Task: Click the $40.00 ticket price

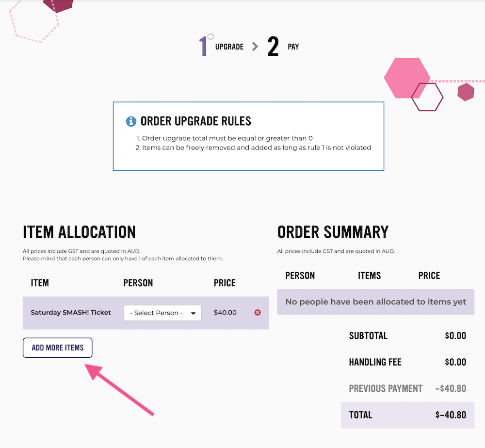Action: click(x=225, y=313)
